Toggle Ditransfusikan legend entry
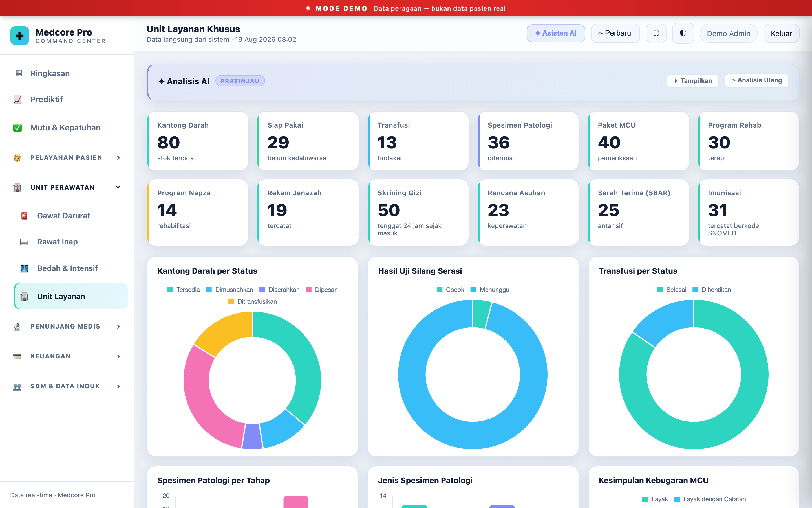Image resolution: width=812 pixels, height=508 pixels. coord(252,301)
